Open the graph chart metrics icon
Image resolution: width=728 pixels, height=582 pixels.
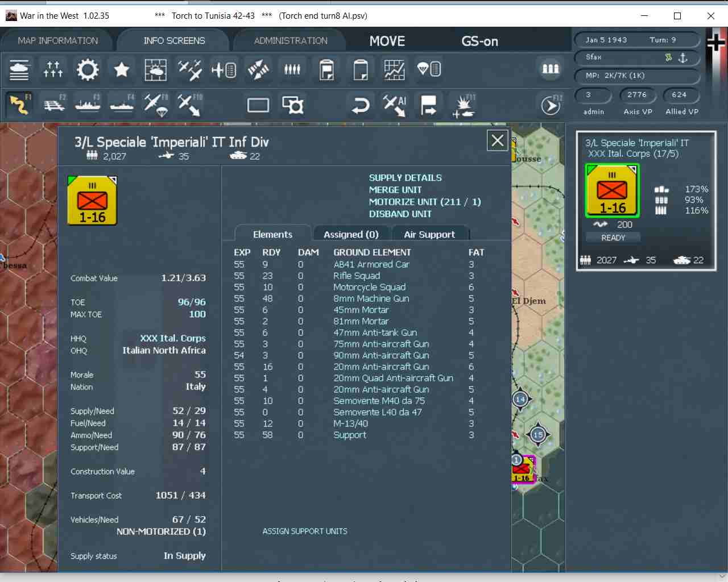click(395, 69)
